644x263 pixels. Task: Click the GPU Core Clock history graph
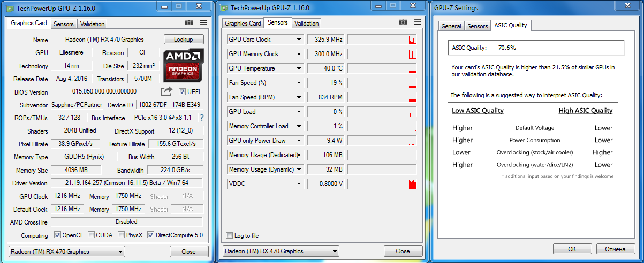(x=382, y=40)
